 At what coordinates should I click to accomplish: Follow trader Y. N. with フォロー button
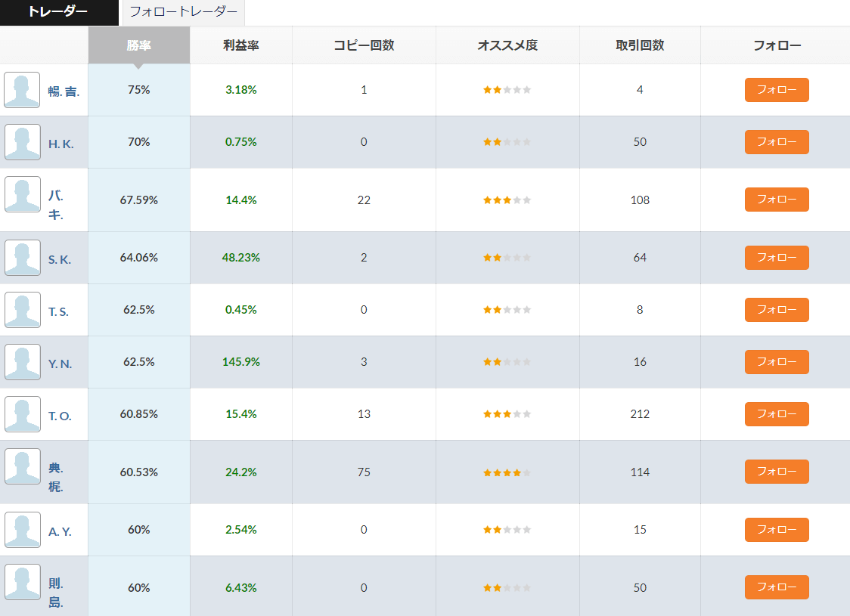coord(777,362)
